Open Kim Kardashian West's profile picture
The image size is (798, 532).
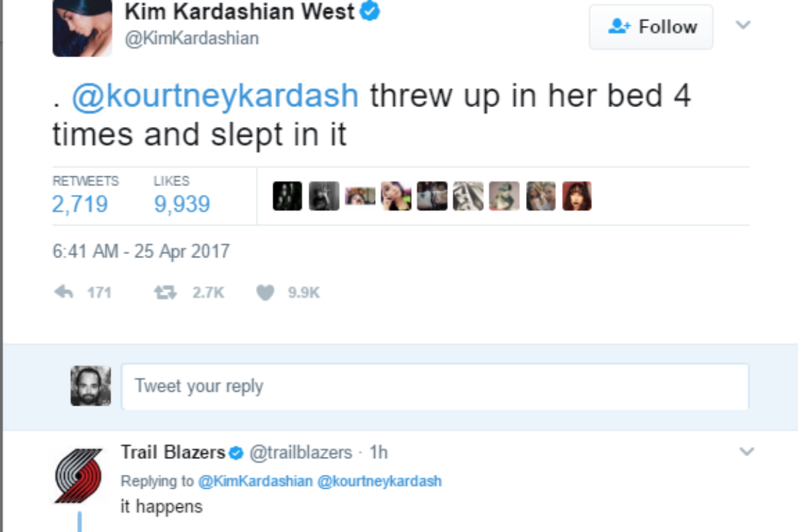pyautogui.click(x=78, y=29)
